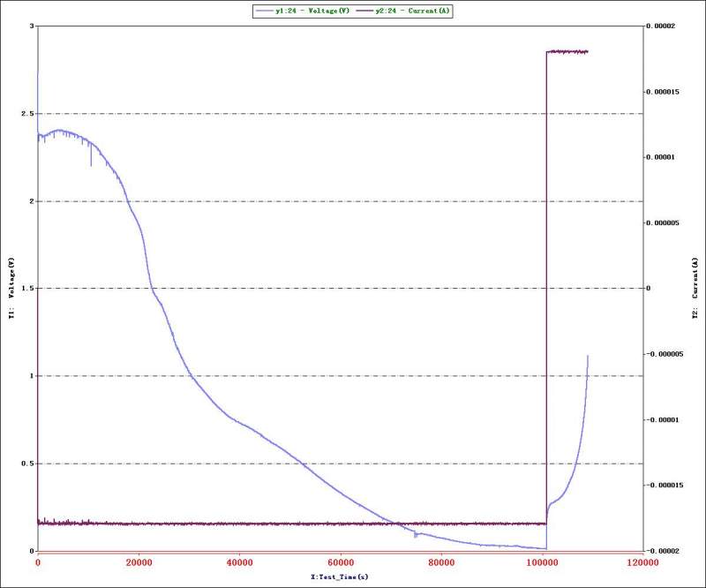Click the blue voltage line swatch in legend
Viewport: 706px width, 588px height.
264,11
